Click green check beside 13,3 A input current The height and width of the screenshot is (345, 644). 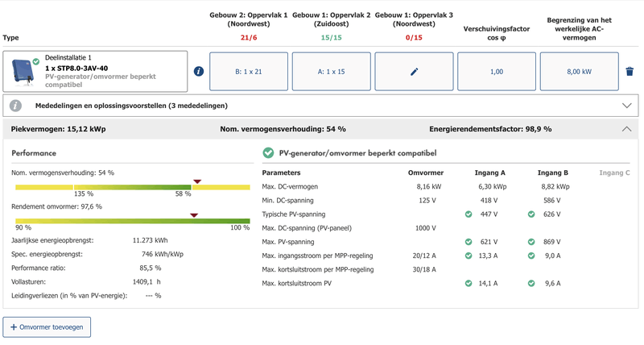point(469,256)
